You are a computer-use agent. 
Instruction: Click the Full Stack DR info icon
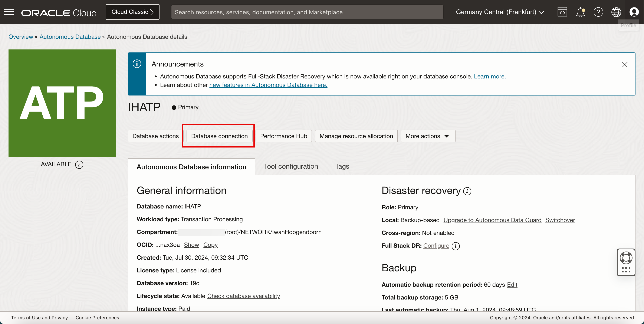(x=456, y=246)
